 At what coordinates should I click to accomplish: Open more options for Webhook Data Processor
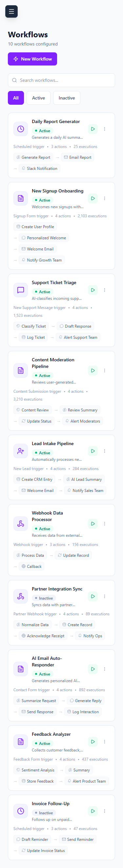pyautogui.click(x=104, y=524)
